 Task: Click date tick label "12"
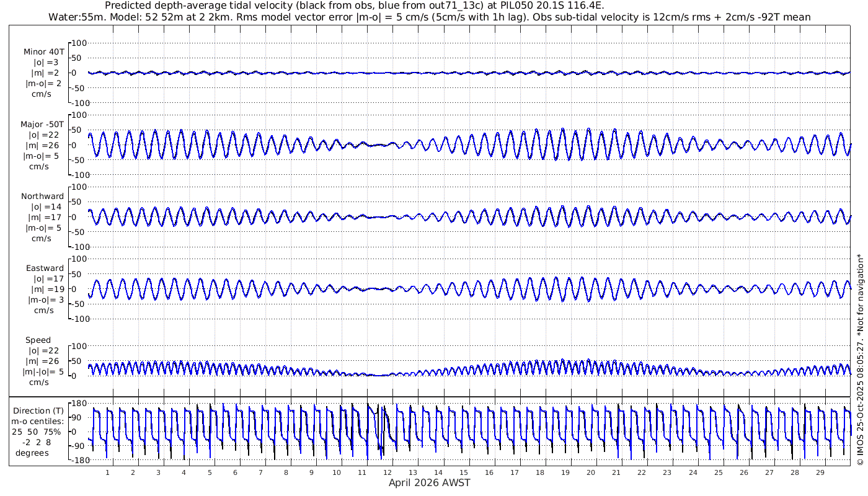[387, 472]
